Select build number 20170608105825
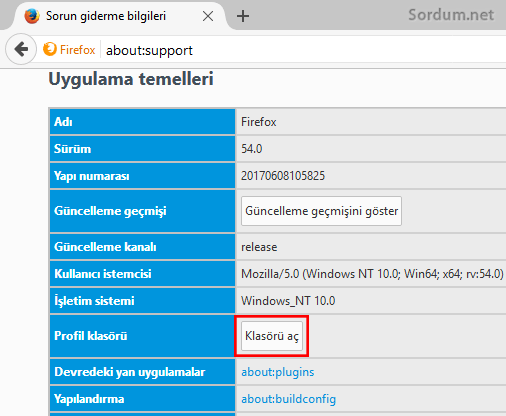This screenshot has height=416, width=506. tap(283, 176)
